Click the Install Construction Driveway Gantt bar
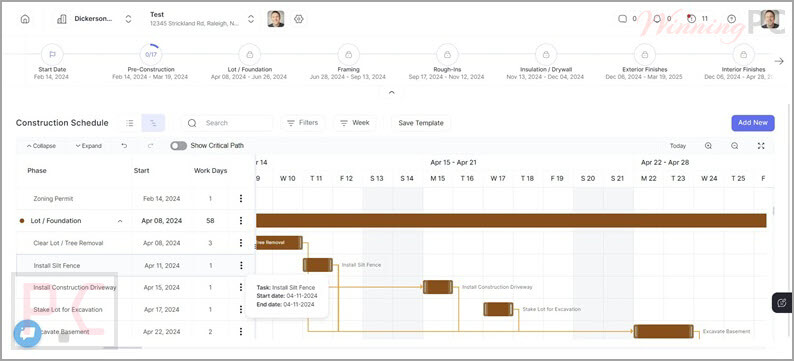Viewport: 794px width, 361px height. [438, 287]
